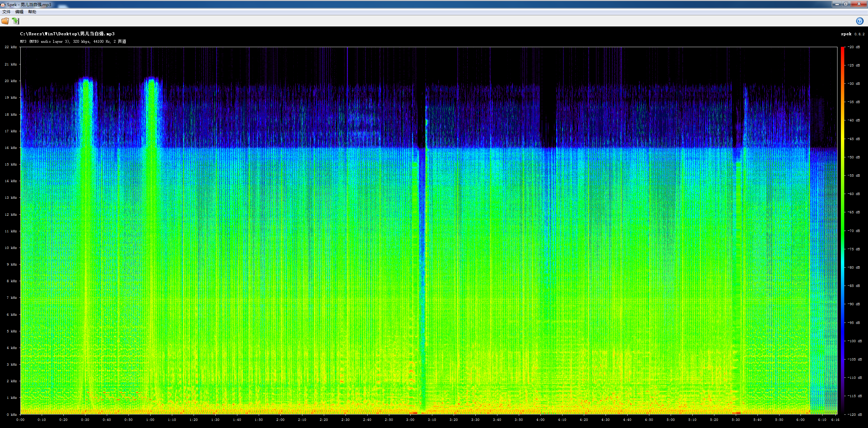The width and height of the screenshot is (868, 428).
Task: Open the 编辑 (Edit) menu
Action: (19, 12)
